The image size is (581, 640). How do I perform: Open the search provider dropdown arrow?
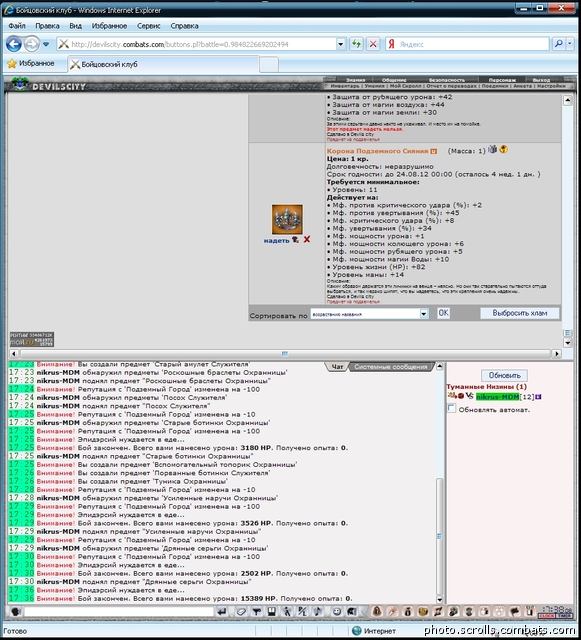570,44
